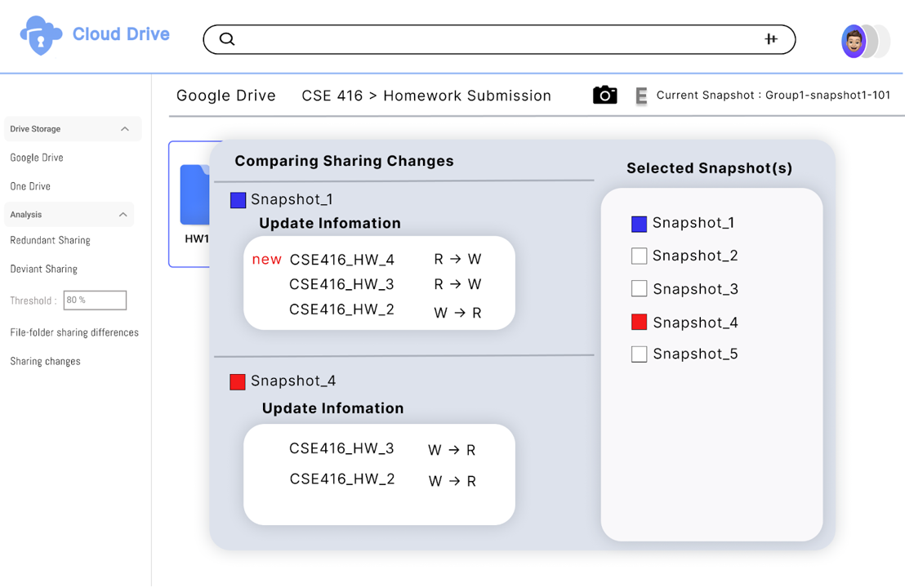Image resolution: width=905 pixels, height=588 pixels.
Task: Collapse the Analysis section
Action: click(125, 214)
